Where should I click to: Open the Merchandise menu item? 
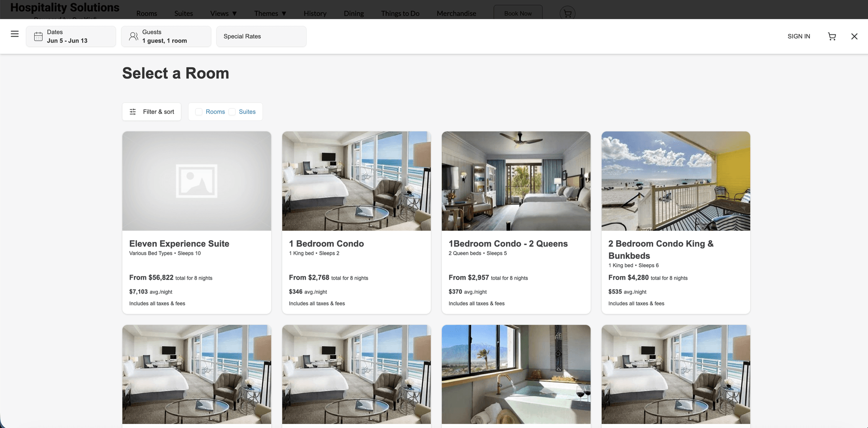(456, 14)
